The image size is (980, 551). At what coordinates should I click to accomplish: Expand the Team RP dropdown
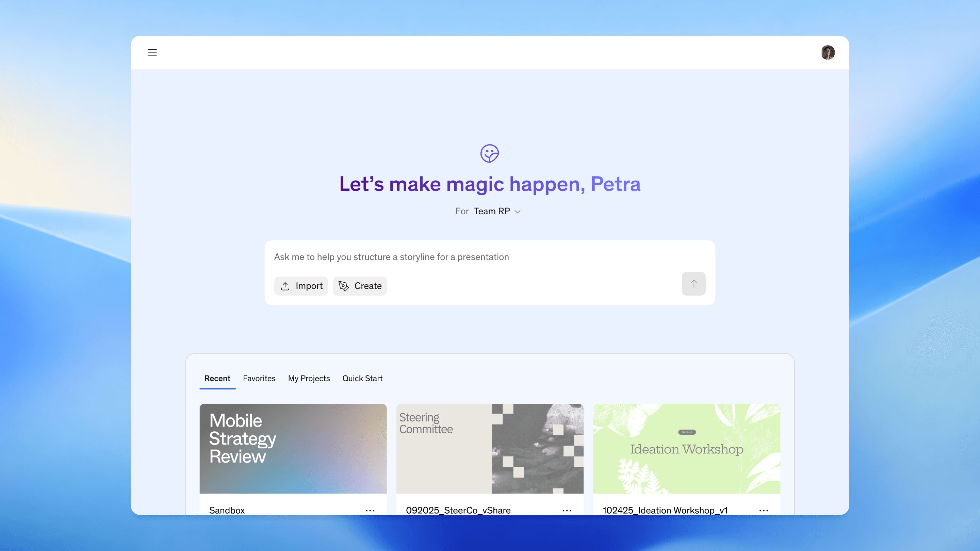point(491,212)
